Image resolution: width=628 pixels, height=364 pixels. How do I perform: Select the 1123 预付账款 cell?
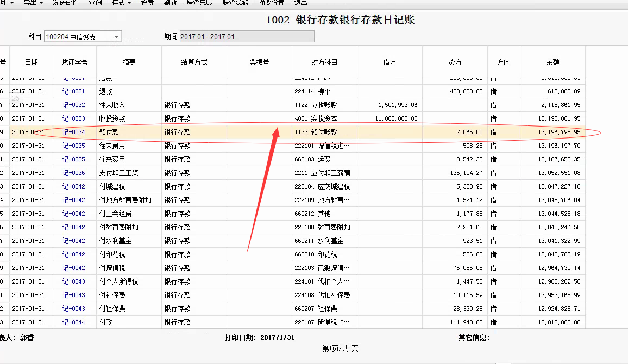[324, 132]
